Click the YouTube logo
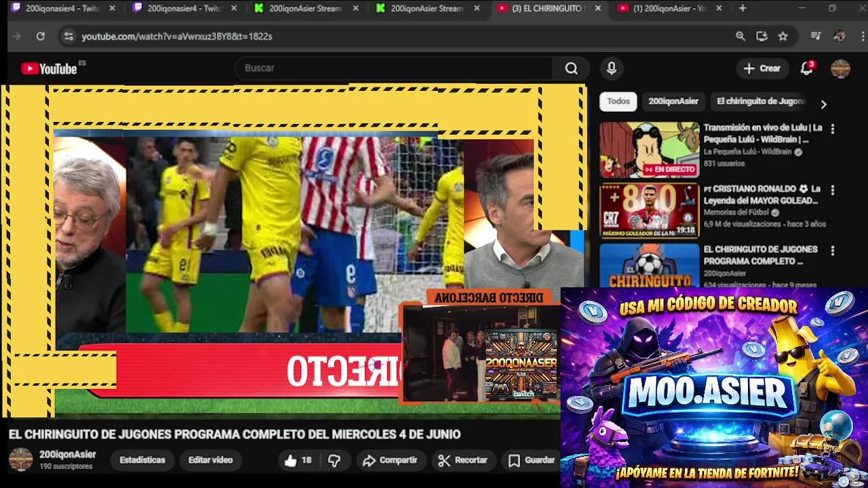This screenshot has width=868, height=488. click(x=49, y=68)
